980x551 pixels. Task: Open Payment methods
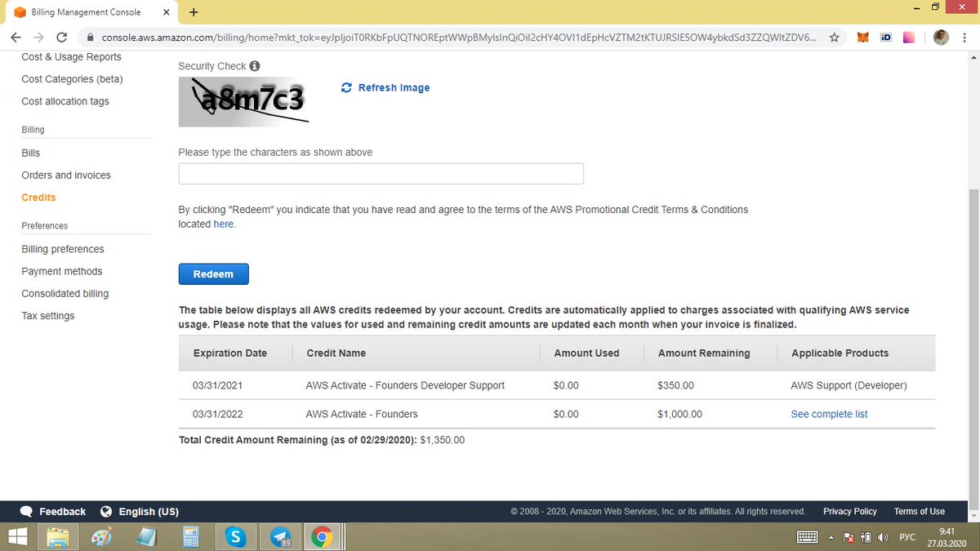point(62,271)
